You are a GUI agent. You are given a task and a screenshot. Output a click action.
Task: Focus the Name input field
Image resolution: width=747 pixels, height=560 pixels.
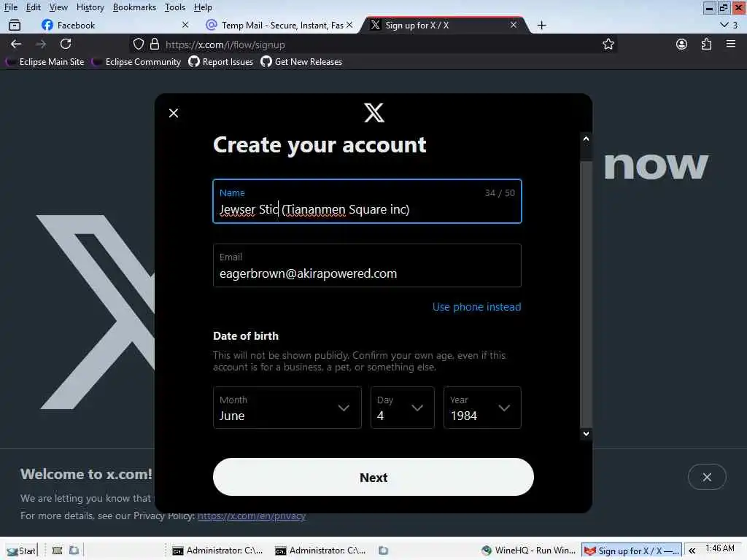(x=367, y=201)
